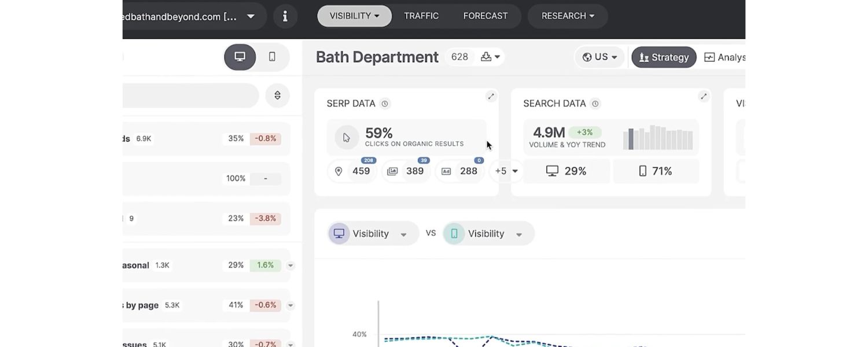
Task: Expand the +5 more SERP features
Action: pyautogui.click(x=506, y=171)
